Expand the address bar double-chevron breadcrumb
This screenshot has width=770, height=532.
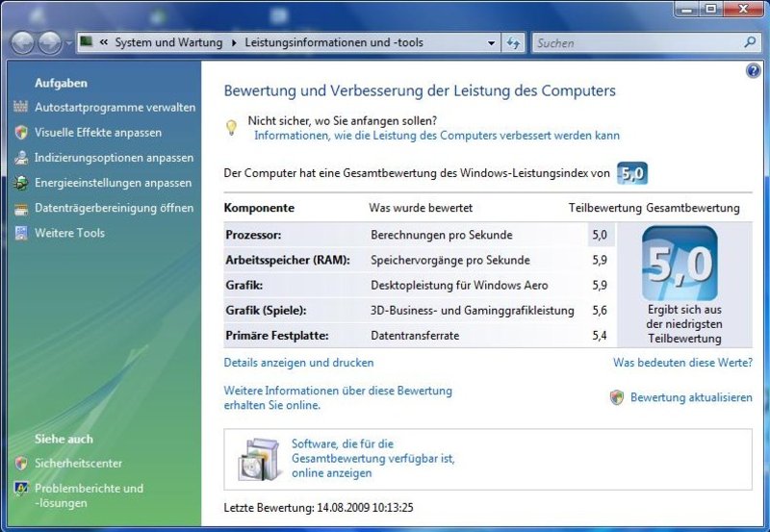point(103,42)
